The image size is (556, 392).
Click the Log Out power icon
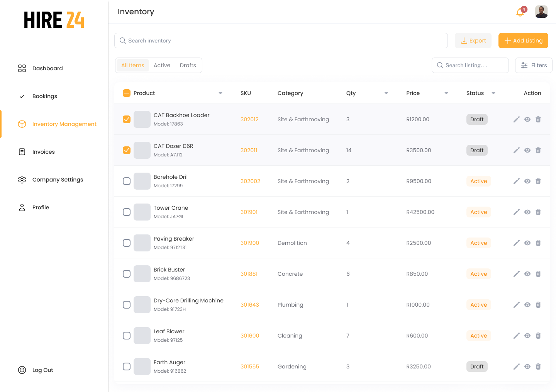pyautogui.click(x=22, y=370)
